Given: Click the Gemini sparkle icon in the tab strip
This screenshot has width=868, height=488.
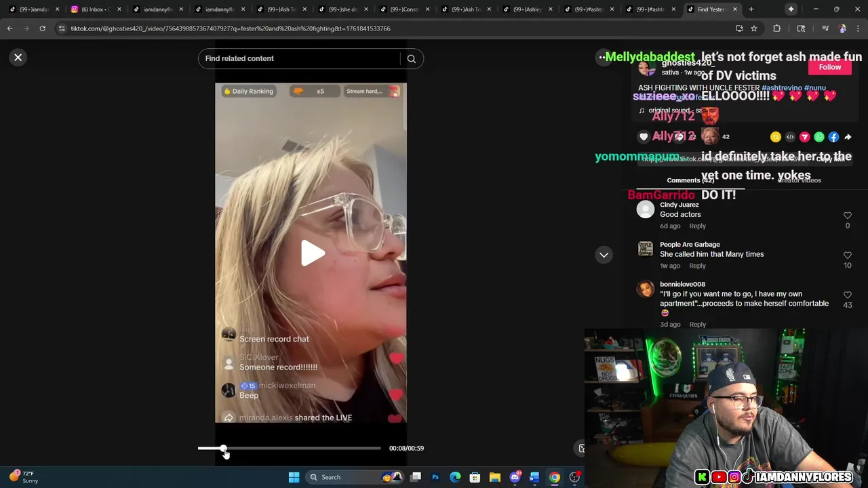Looking at the screenshot, I should point(791,9).
